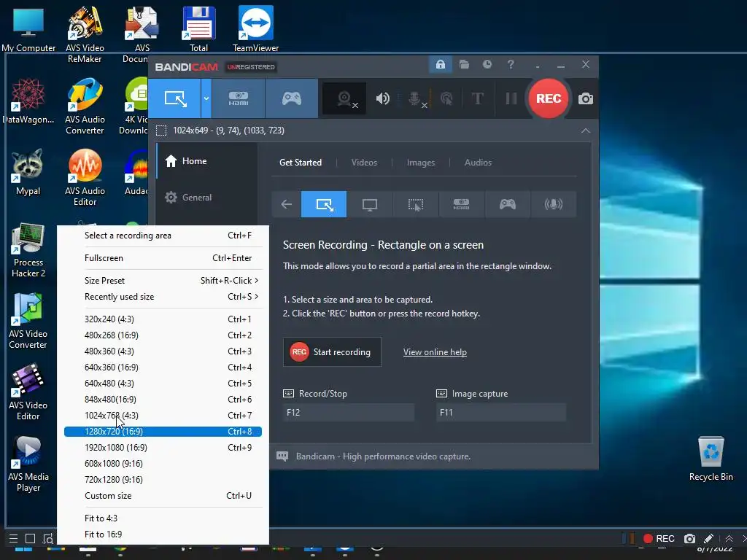Viewport: 747px width, 560px height.
Task: Click REC in the bottom recording toolbar
Action: click(x=659, y=539)
